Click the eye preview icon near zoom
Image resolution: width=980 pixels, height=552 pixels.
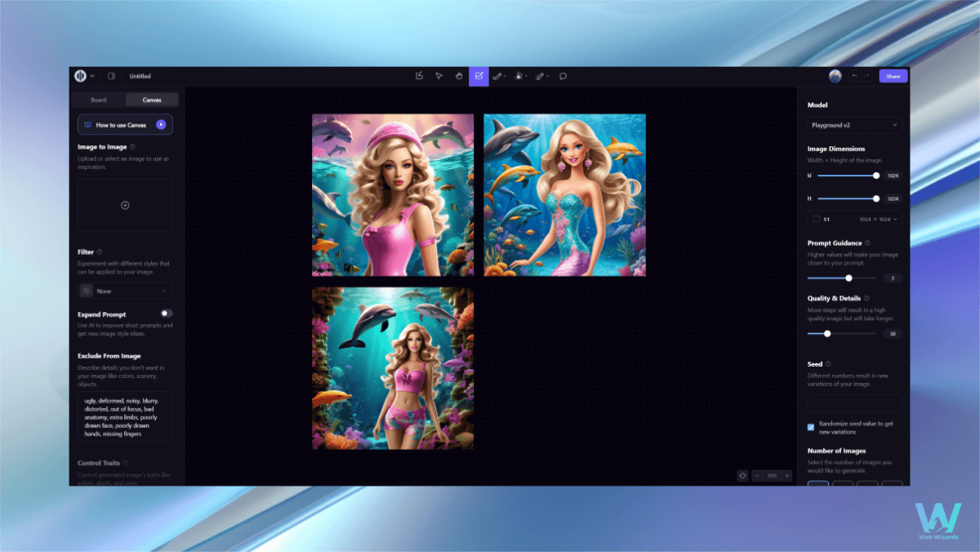[742, 475]
